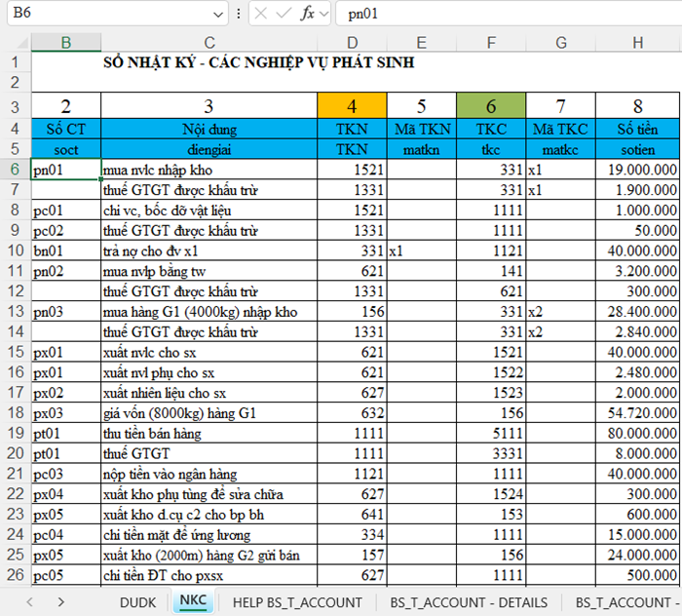Open Insert Function via the fx icon
The height and width of the screenshot is (616, 682).
(308, 15)
